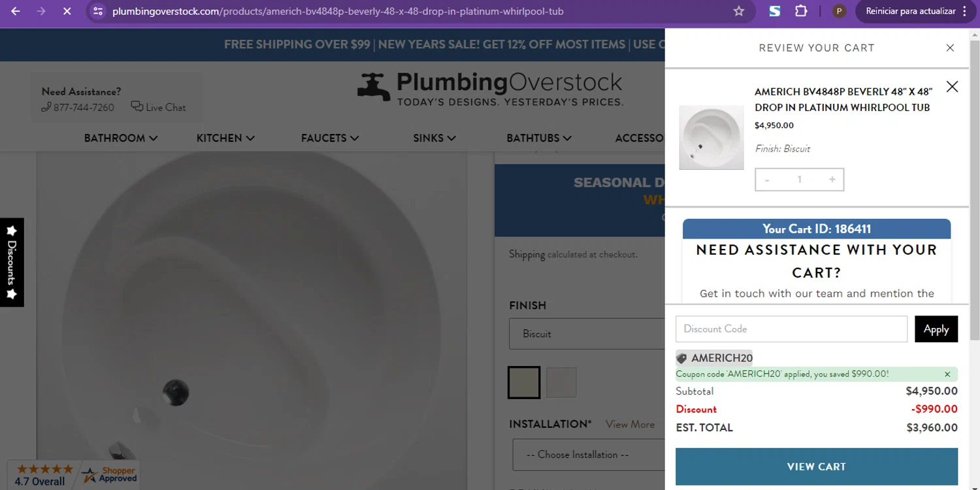Click the main tub product image
980x490 pixels.
click(x=252, y=320)
